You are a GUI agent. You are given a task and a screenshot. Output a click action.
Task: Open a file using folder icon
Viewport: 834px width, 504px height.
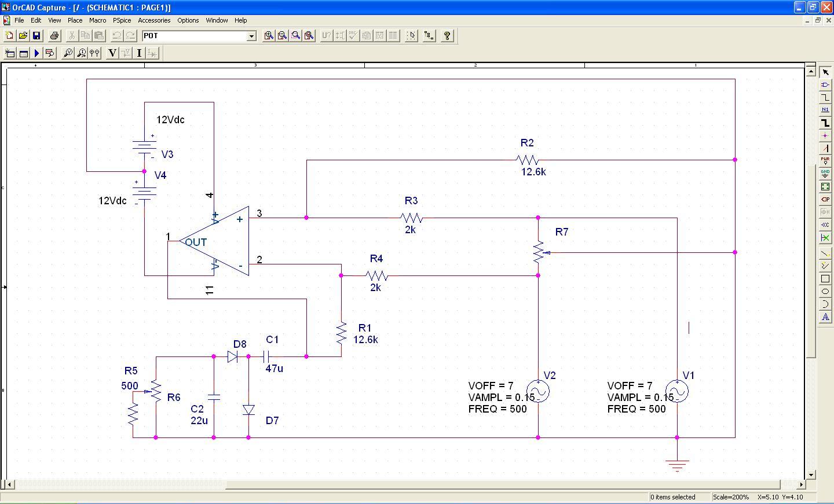(23, 36)
